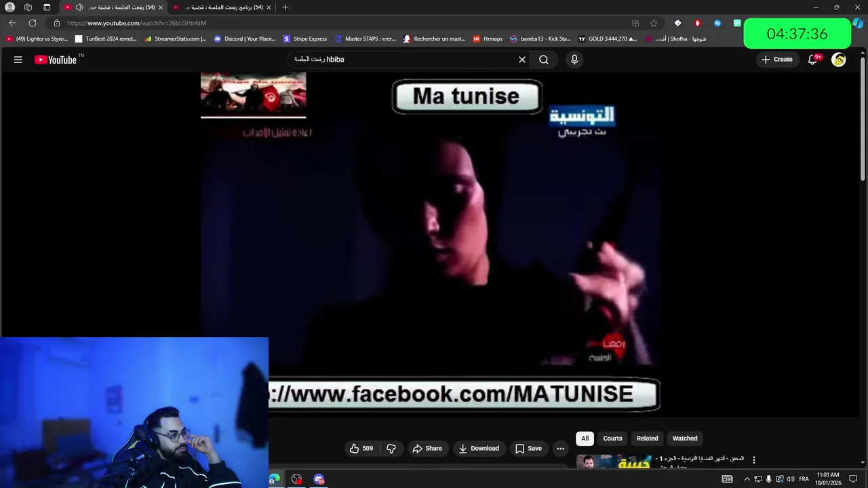Open the Rechercher un mast bookmark

434,39
